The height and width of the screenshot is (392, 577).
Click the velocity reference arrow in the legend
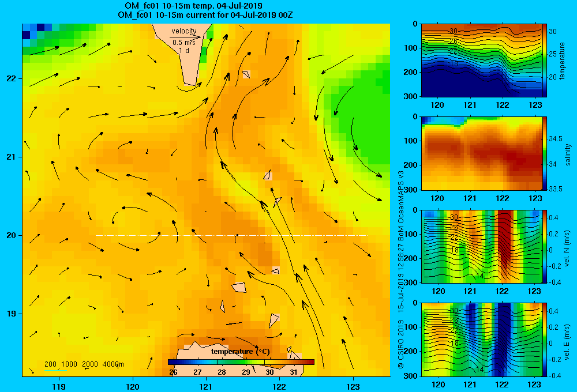click(x=185, y=37)
